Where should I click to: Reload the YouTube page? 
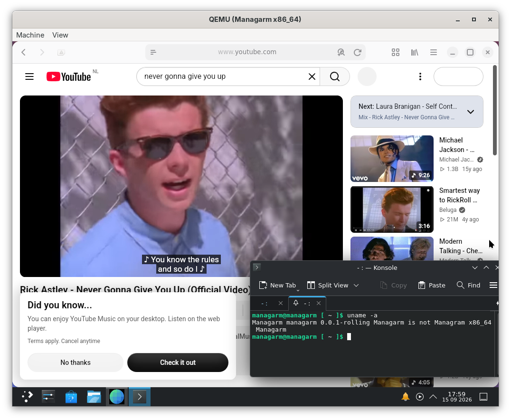pyautogui.click(x=358, y=52)
